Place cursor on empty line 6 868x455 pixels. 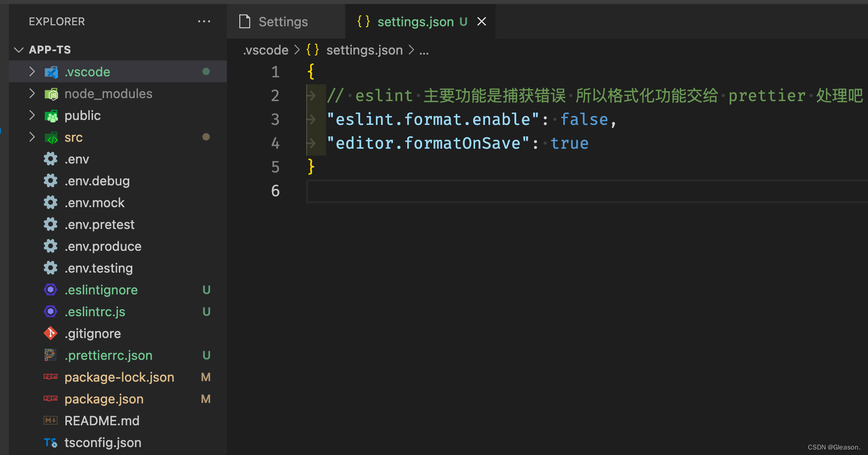coord(587,191)
